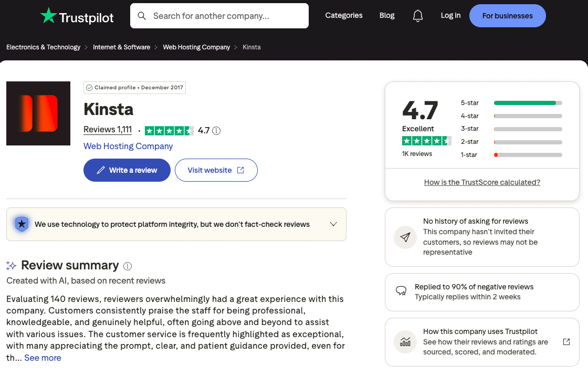Image resolution: width=588 pixels, height=376 pixels.
Task: Open the Categories menu
Action: pyautogui.click(x=343, y=15)
